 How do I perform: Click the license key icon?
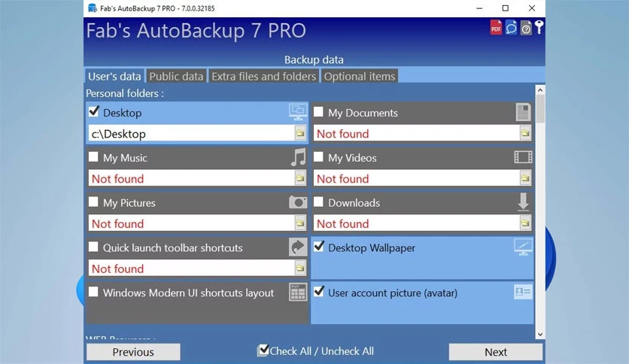(x=539, y=27)
